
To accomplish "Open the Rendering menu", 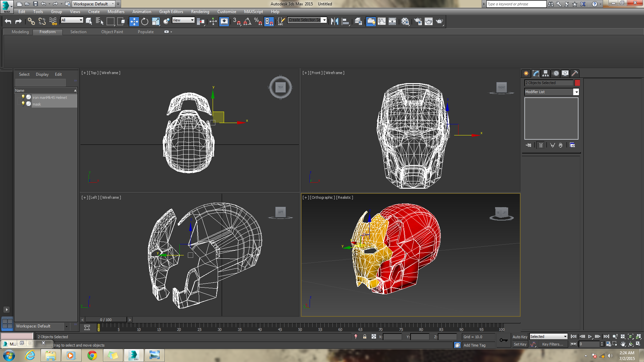I will coord(200,12).
